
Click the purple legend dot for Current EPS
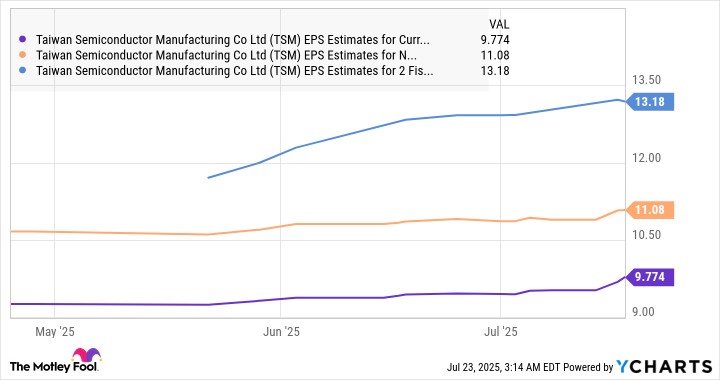click(22, 40)
